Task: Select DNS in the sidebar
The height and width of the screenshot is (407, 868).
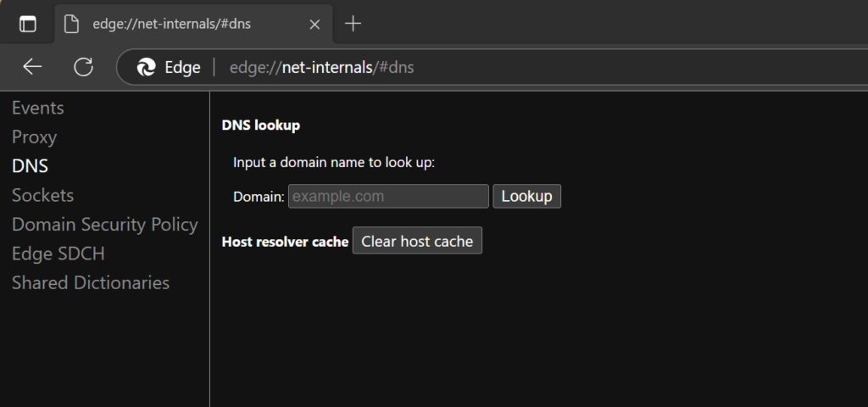Action: (x=30, y=166)
